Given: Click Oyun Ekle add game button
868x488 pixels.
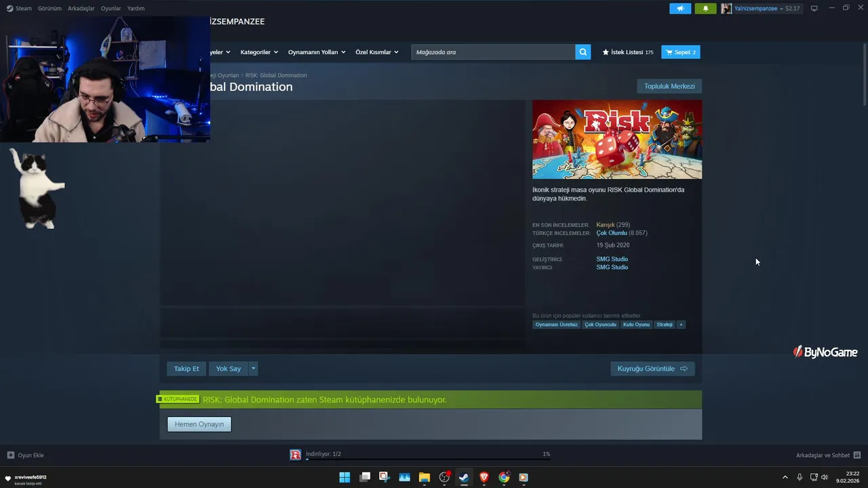Looking at the screenshot, I should [x=26, y=455].
